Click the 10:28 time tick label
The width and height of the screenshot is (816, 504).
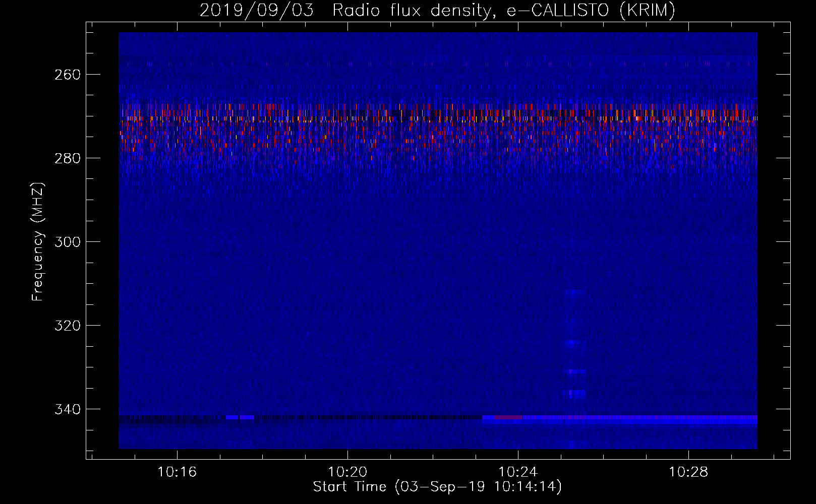click(x=688, y=472)
